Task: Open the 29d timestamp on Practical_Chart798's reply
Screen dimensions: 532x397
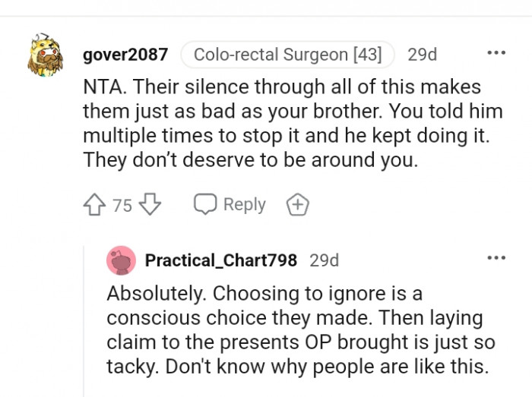Action: (324, 260)
